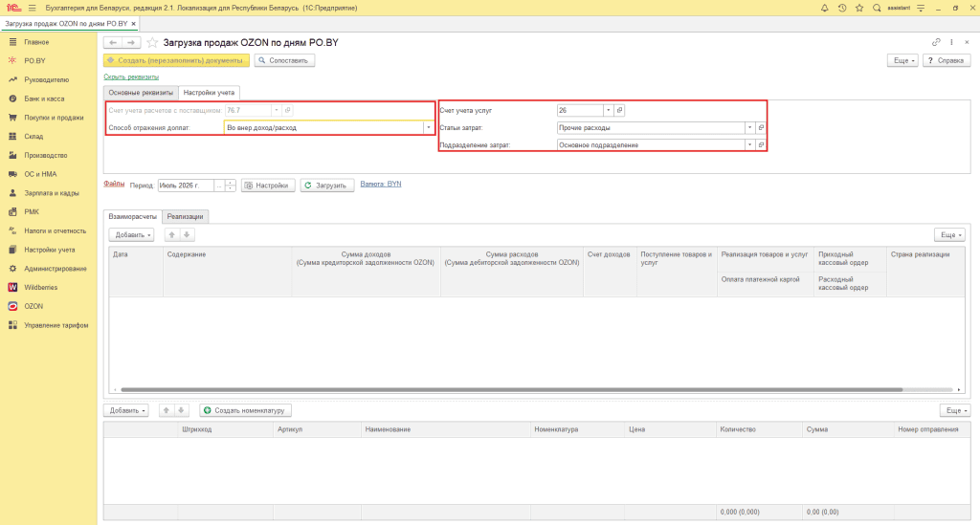Click Создать (перезаполнить) документы button

(x=176, y=60)
